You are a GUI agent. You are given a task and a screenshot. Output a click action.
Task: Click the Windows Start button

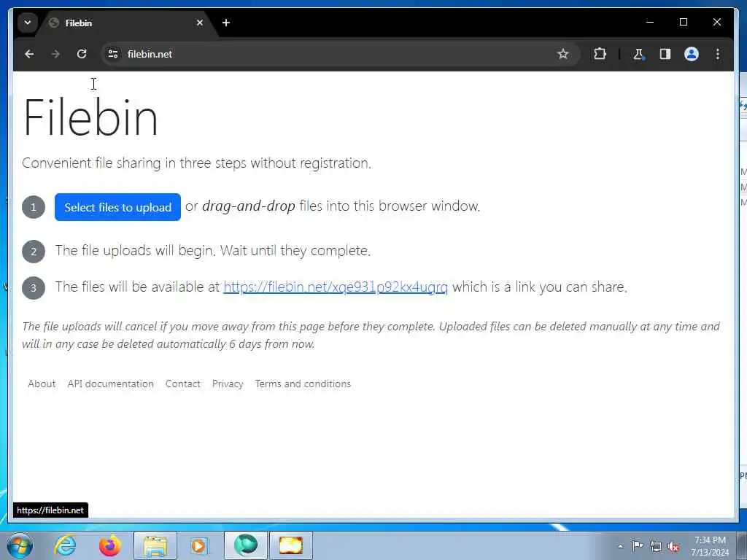(20, 545)
